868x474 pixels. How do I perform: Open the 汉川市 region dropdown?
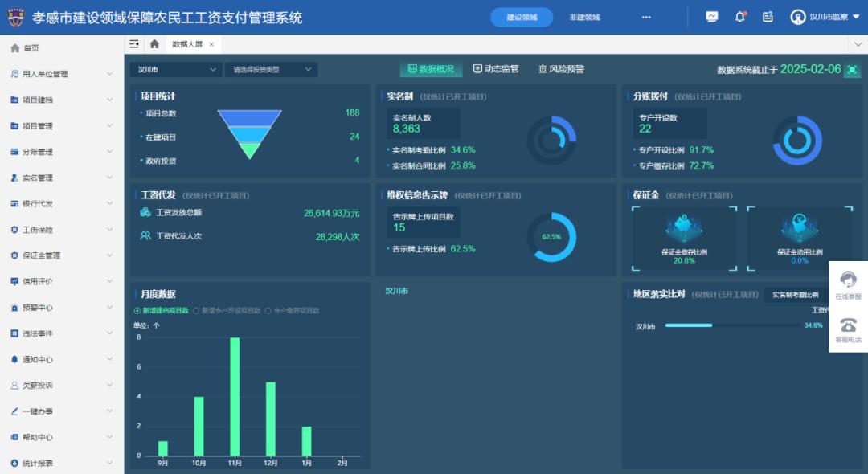click(175, 70)
